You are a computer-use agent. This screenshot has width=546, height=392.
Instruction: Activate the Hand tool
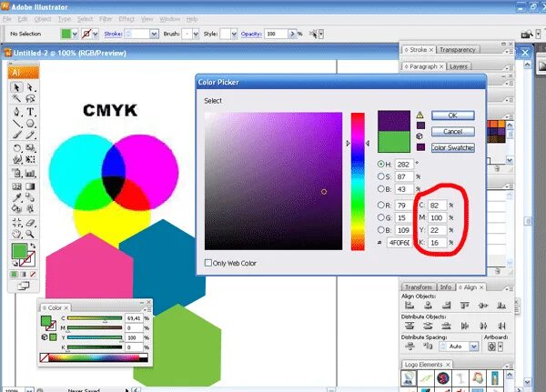16,234
